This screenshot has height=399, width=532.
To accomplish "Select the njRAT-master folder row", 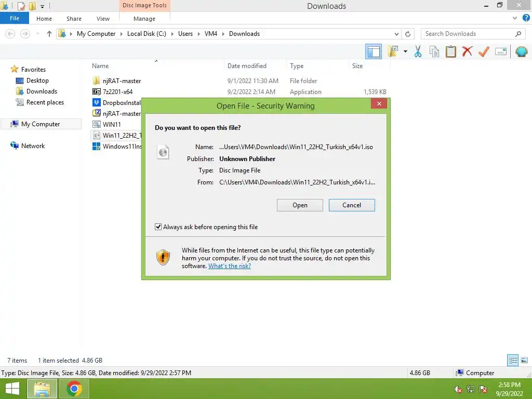I will [x=122, y=81].
